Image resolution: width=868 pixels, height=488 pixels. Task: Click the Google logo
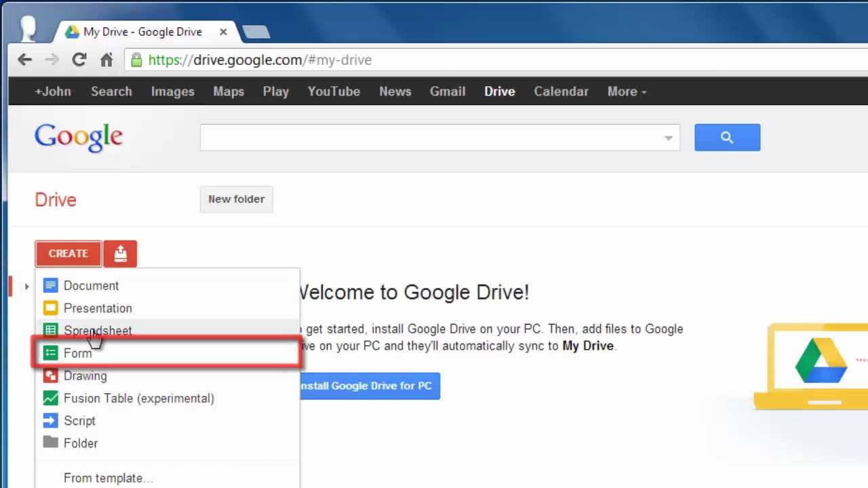coord(79,138)
